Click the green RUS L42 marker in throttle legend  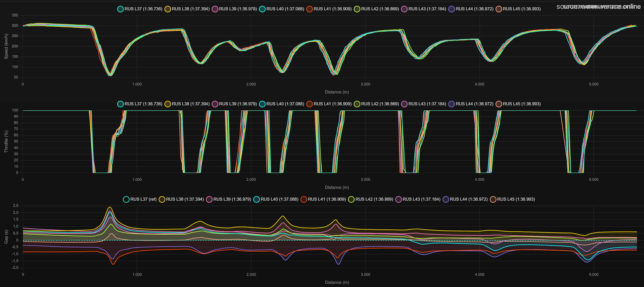click(356, 104)
